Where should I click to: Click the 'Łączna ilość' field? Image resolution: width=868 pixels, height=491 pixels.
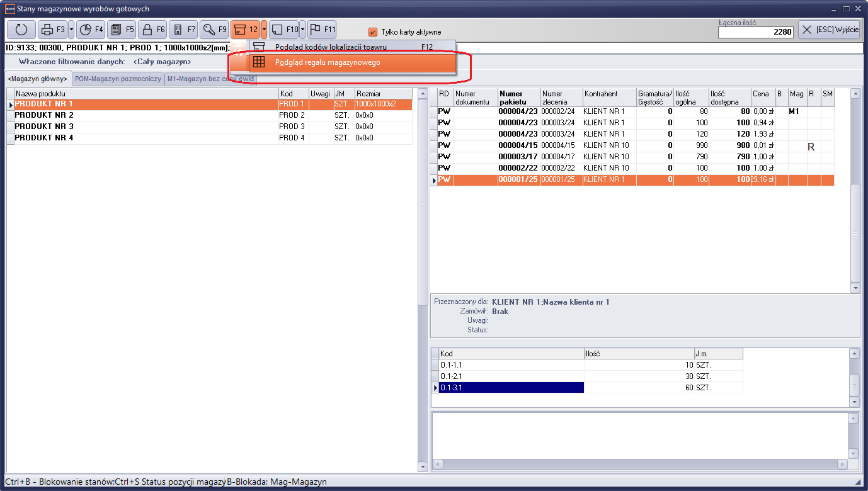756,32
